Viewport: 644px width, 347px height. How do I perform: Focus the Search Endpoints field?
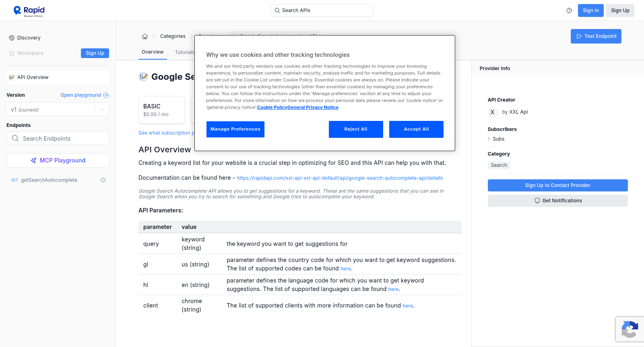(x=58, y=138)
